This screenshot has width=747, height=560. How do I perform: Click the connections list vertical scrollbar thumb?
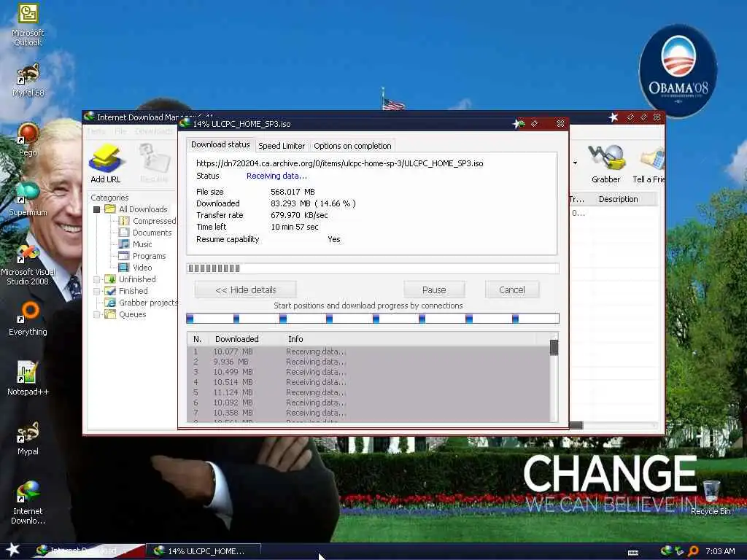tap(554, 347)
